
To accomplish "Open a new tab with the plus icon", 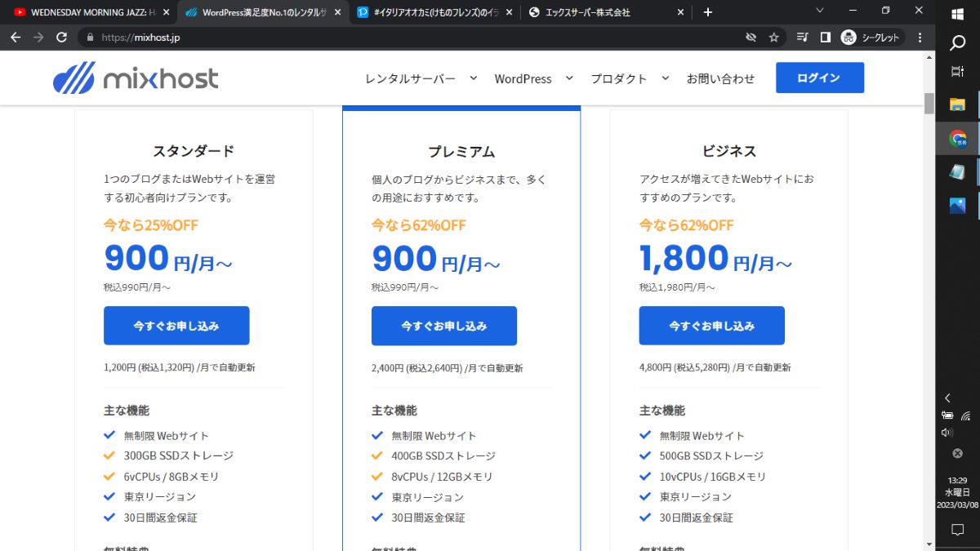I will [708, 12].
